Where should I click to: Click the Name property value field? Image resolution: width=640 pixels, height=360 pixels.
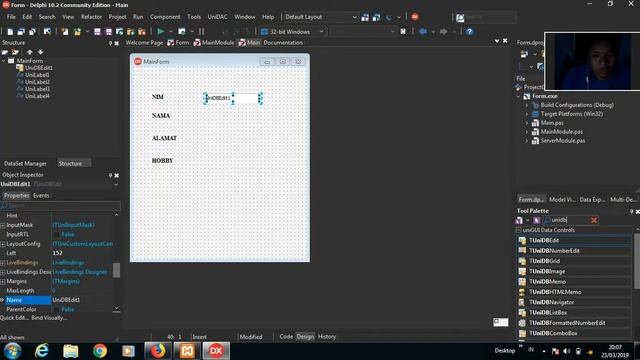pos(82,300)
